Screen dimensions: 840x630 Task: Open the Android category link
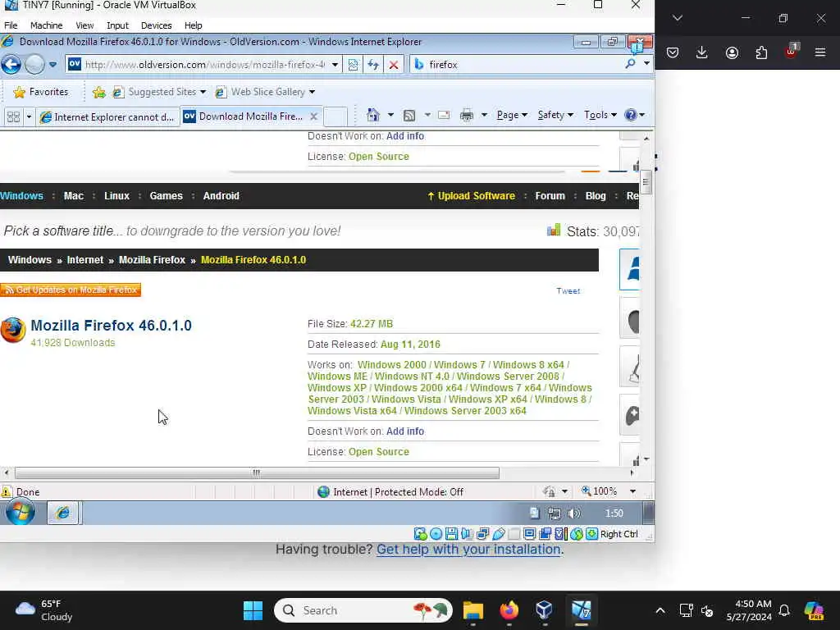221,196
